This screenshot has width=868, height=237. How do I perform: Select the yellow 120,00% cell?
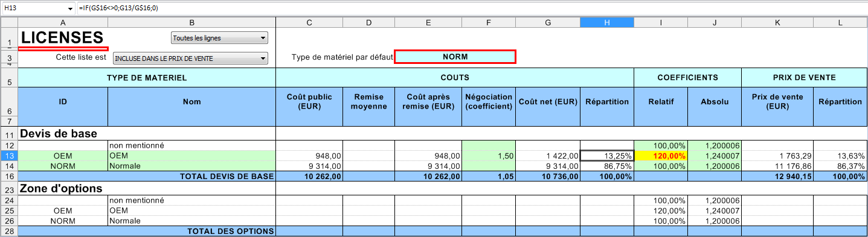pyautogui.click(x=661, y=156)
